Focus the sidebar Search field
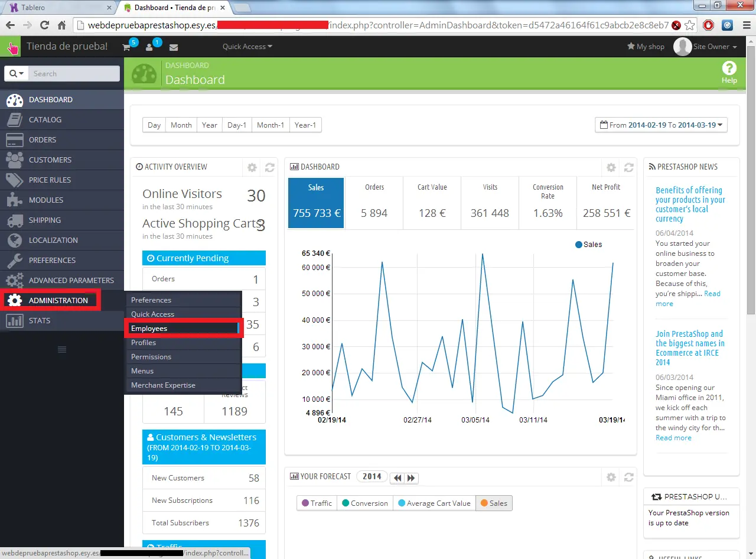The image size is (756, 559). click(x=74, y=73)
